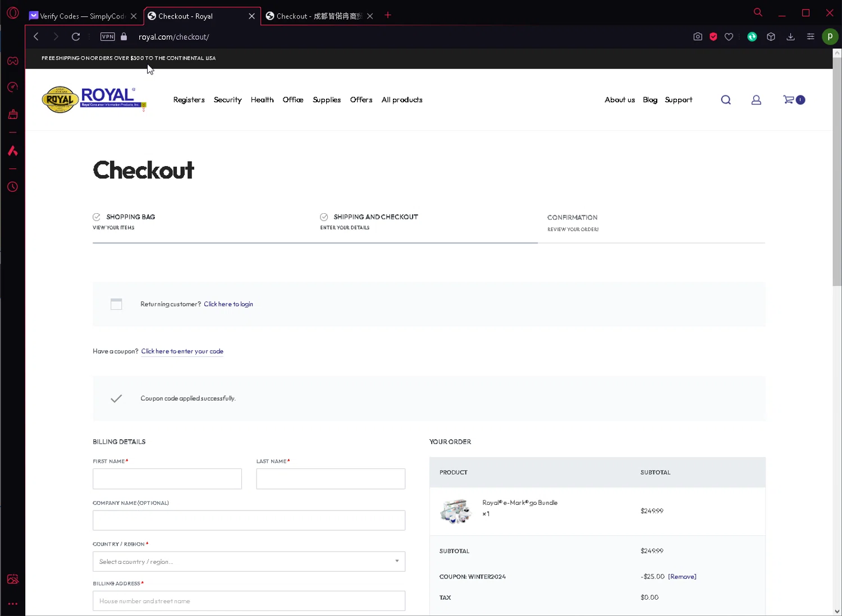Screen dimensions: 842x616
Task: Visit the Blog page
Action: point(650,100)
